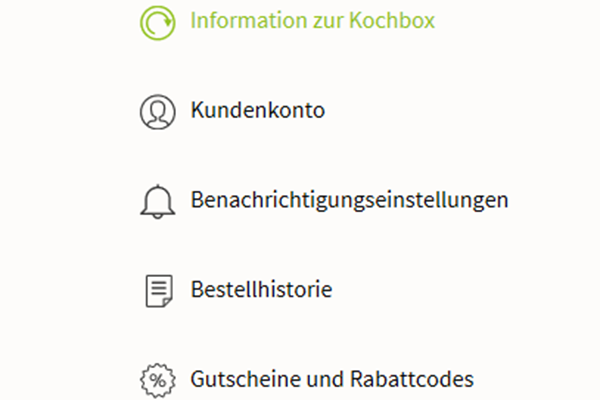Click the document Bestellhistorie icon
This screenshot has width=600, height=400.
159,291
